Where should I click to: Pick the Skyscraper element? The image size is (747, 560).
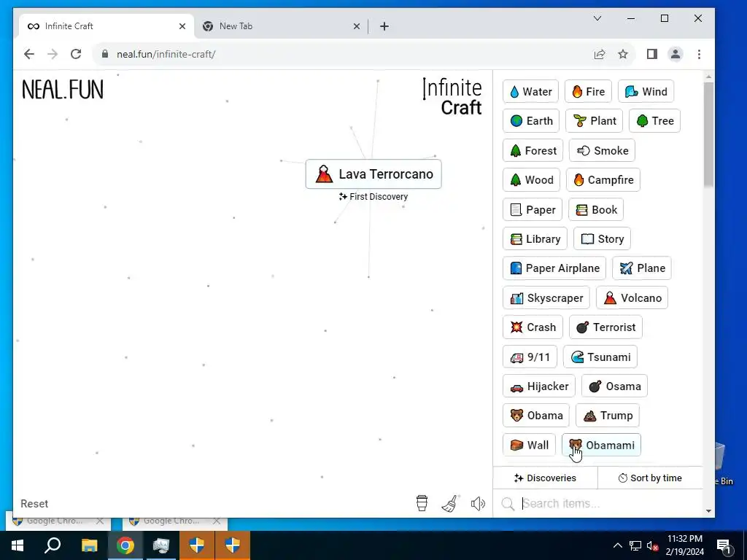(546, 298)
